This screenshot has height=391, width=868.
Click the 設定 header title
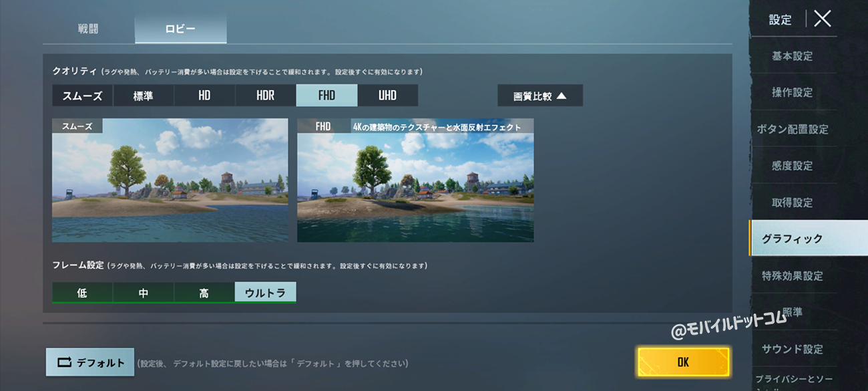pos(780,20)
